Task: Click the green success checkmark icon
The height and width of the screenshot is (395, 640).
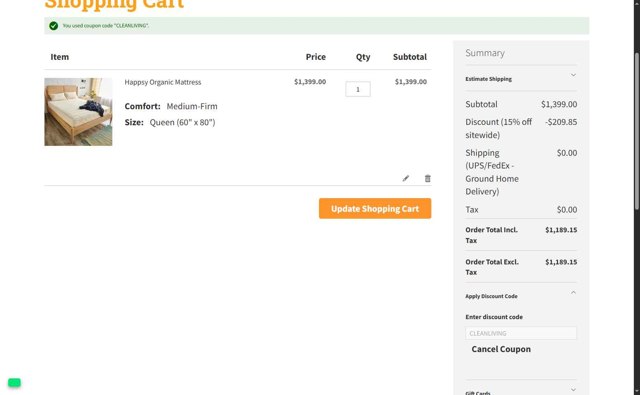Action: 53,26
